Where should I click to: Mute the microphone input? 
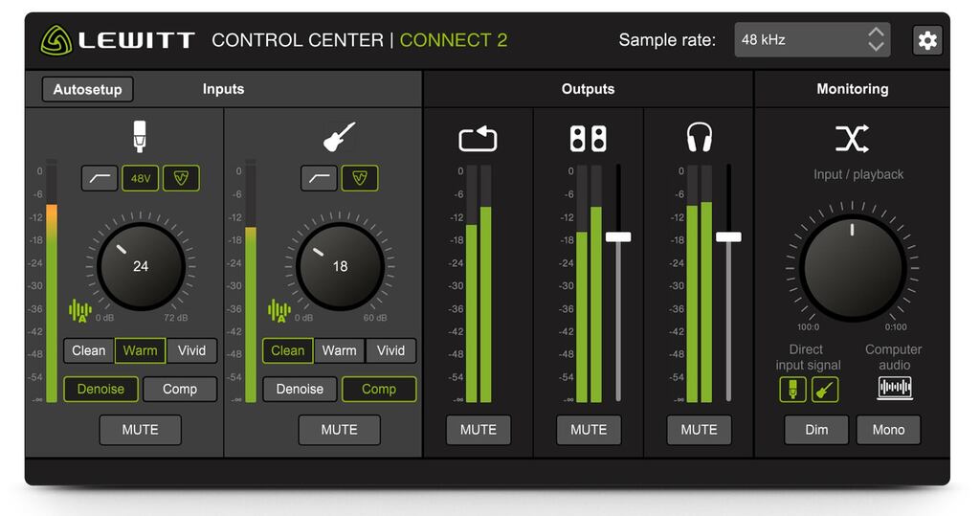point(140,430)
